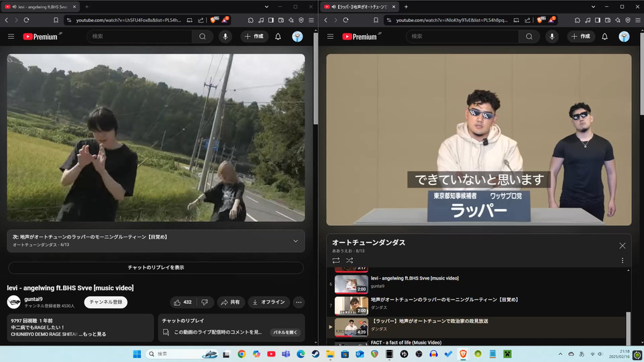
Task: Open account avatar menu in right window
Action: coord(624,36)
